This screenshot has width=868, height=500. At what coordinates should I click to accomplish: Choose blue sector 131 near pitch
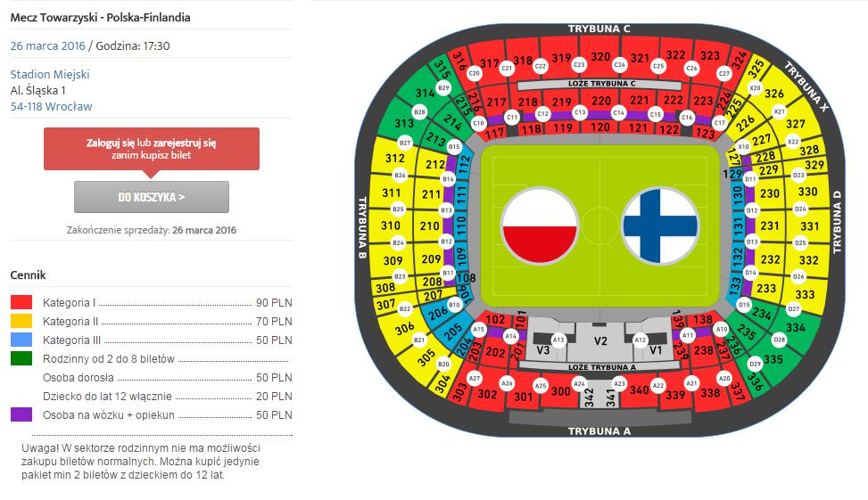(x=738, y=226)
